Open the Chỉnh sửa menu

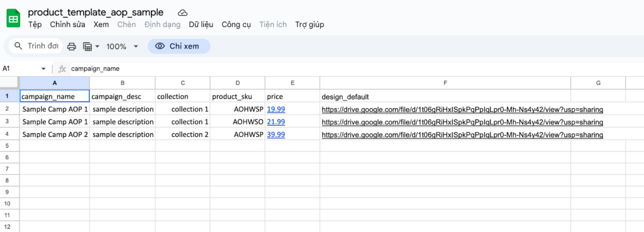pyautogui.click(x=68, y=25)
